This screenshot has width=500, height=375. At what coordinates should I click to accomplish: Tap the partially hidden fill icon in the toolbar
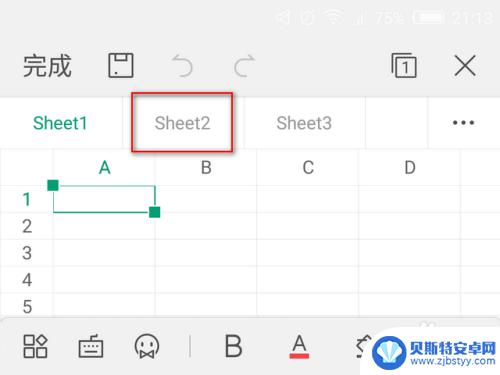[363, 346]
